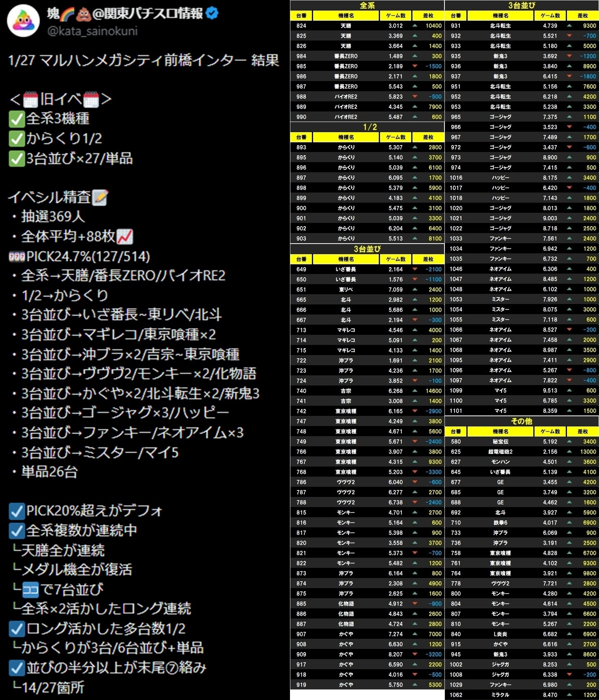This screenshot has height=700, width=599.
Task: Click the green checkmark beside からくり1/2
Action: tap(17, 139)
